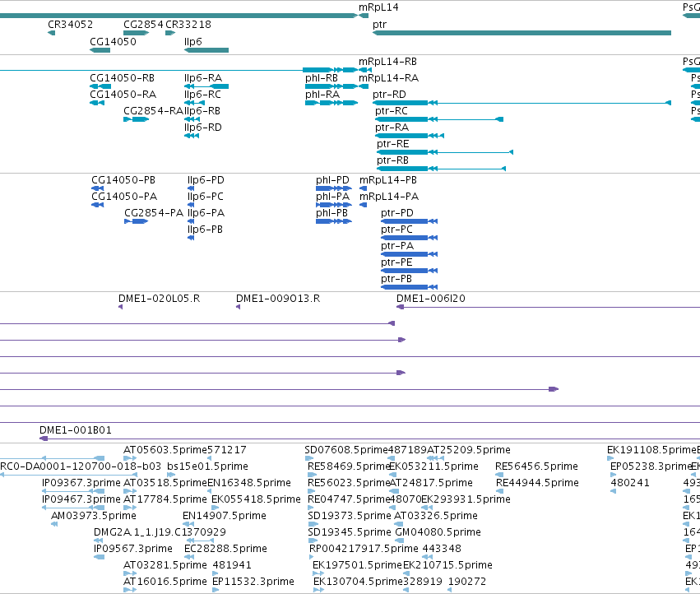The width and height of the screenshot is (700, 594).
Task: Select the "Ilp6-PA" protein label
Action: [206, 213]
